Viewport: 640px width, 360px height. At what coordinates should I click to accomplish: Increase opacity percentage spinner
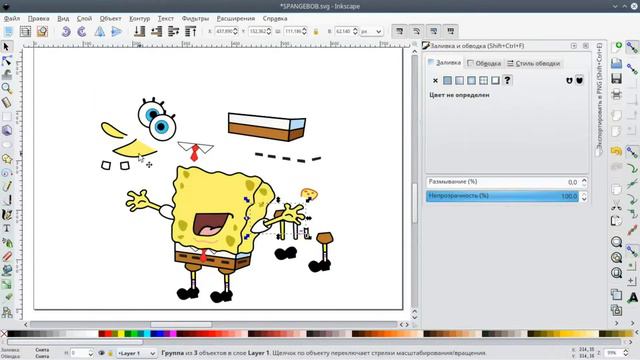[584, 194]
